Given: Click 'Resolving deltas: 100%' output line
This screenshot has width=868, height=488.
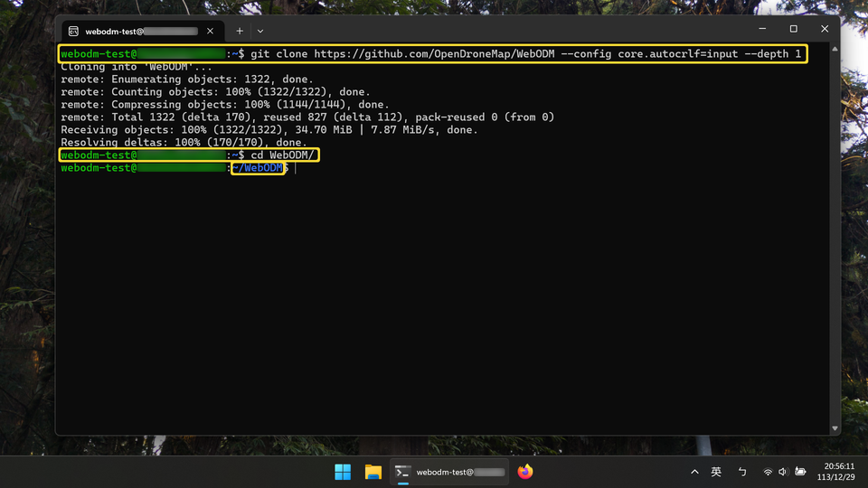Looking at the screenshot, I should [x=184, y=142].
